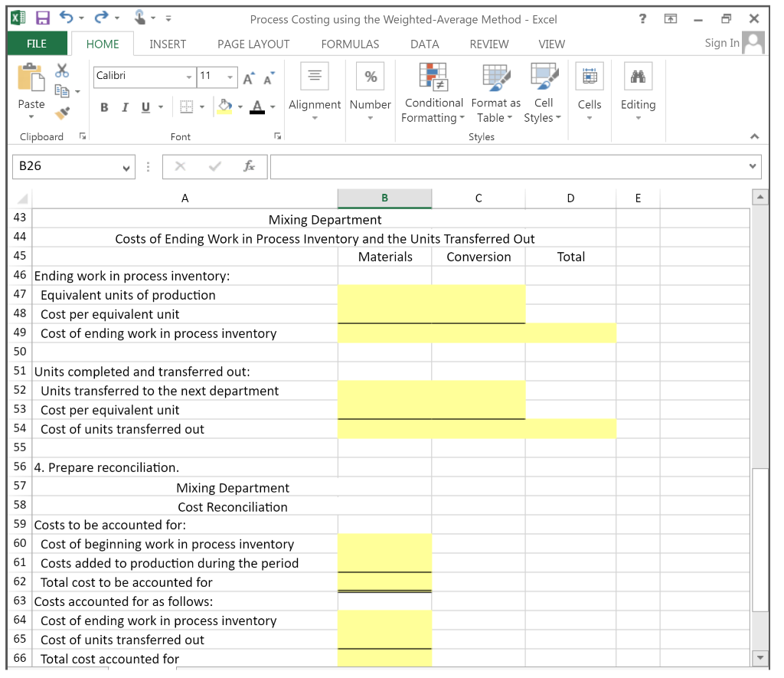784x678 pixels.
Task: Open the Editing binoculars icon
Action: click(638, 76)
